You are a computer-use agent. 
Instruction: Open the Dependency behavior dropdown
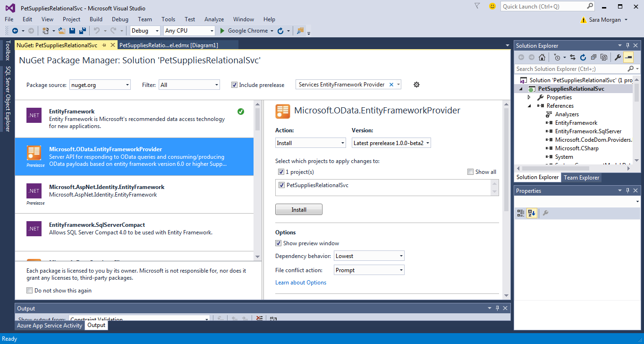click(x=369, y=256)
